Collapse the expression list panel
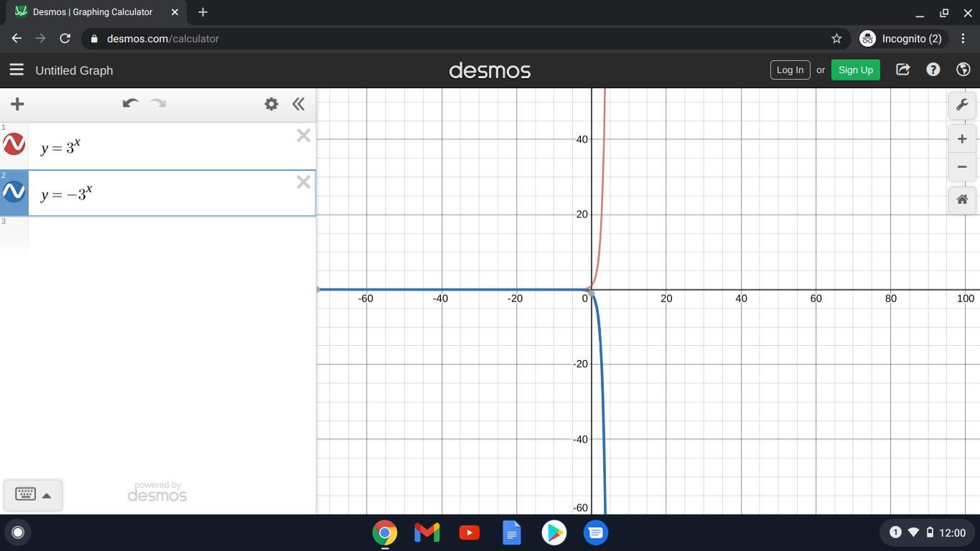 [x=299, y=104]
